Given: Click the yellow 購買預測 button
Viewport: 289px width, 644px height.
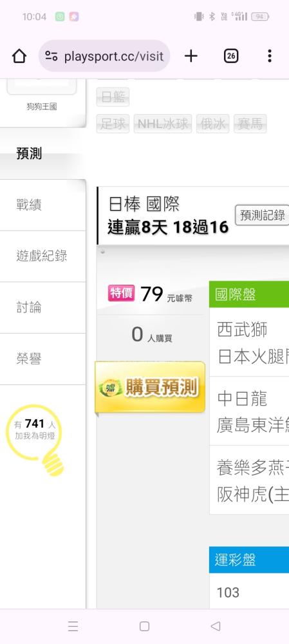Looking at the screenshot, I should click(x=150, y=387).
